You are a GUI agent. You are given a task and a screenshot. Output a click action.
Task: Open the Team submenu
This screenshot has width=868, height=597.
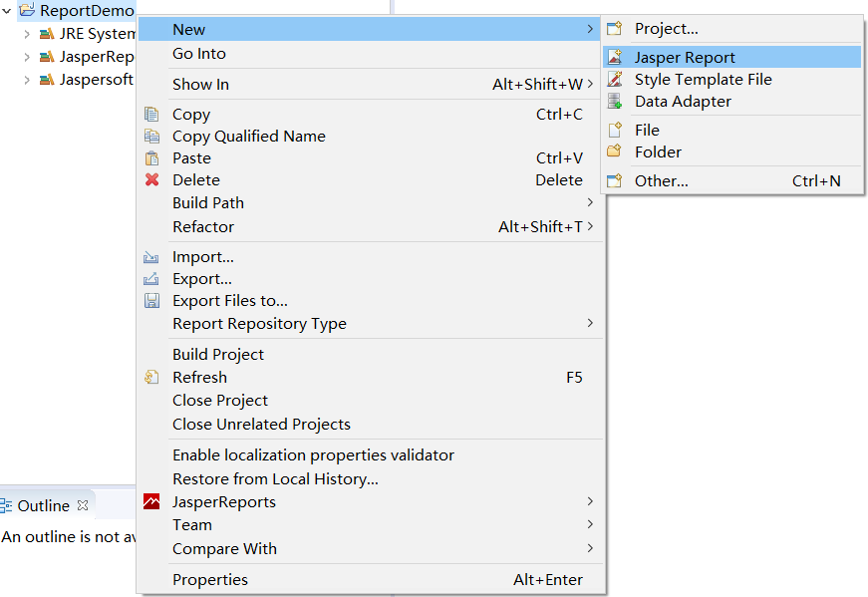(192, 525)
